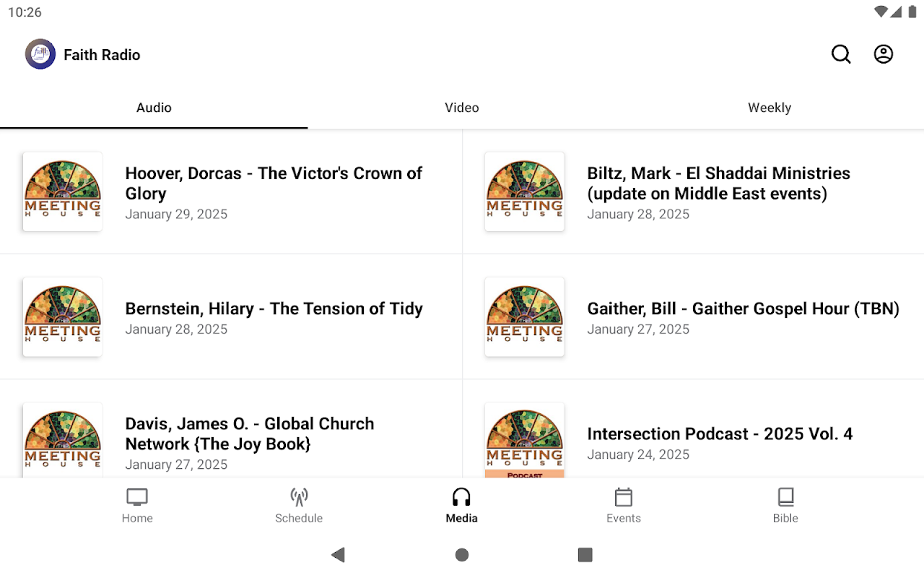Tap the Wi-Fi status icon
The width and height of the screenshot is (924, 578).
click(x=880, y=12)
